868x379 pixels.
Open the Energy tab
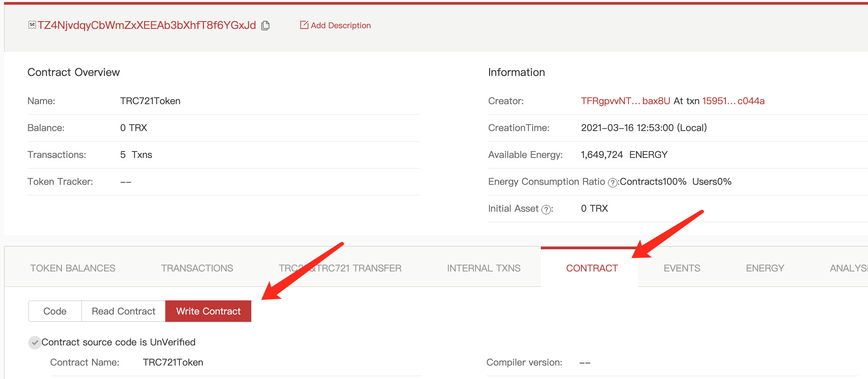pos(765,268)
